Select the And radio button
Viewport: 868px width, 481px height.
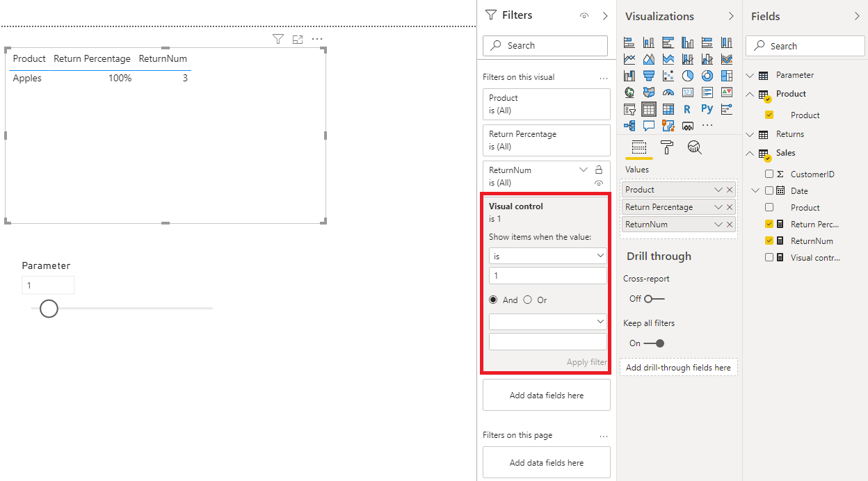point(494,300)
